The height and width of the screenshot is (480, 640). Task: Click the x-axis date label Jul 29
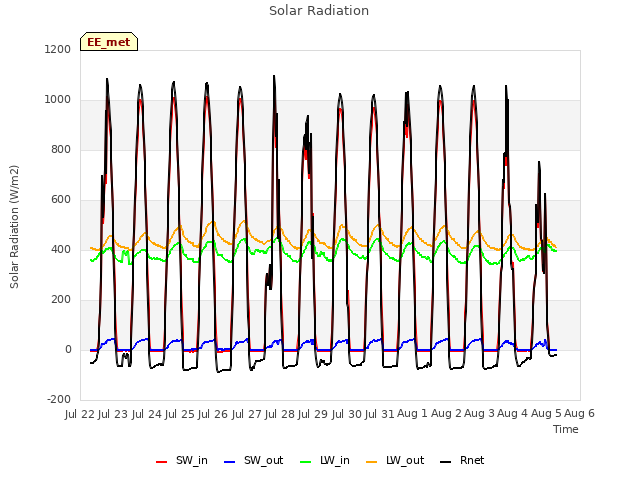[313, 414]
